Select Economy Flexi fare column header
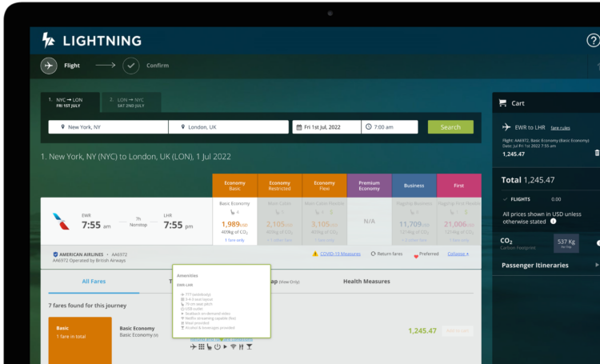 tap(325, 186)
